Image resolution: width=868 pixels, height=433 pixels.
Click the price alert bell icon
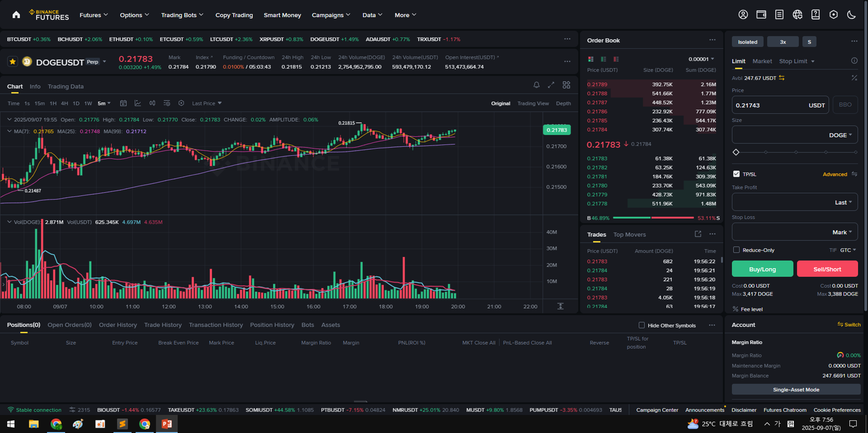pos(536,85)
